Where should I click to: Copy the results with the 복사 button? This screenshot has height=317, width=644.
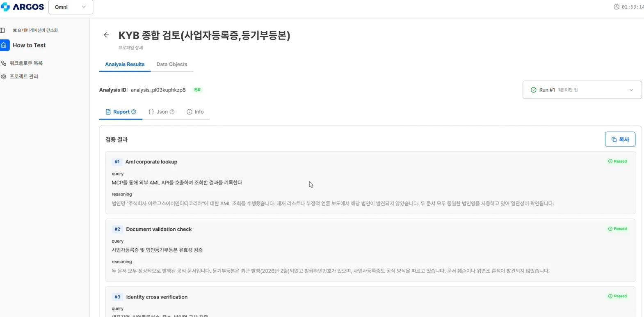[x=620, y=139]
